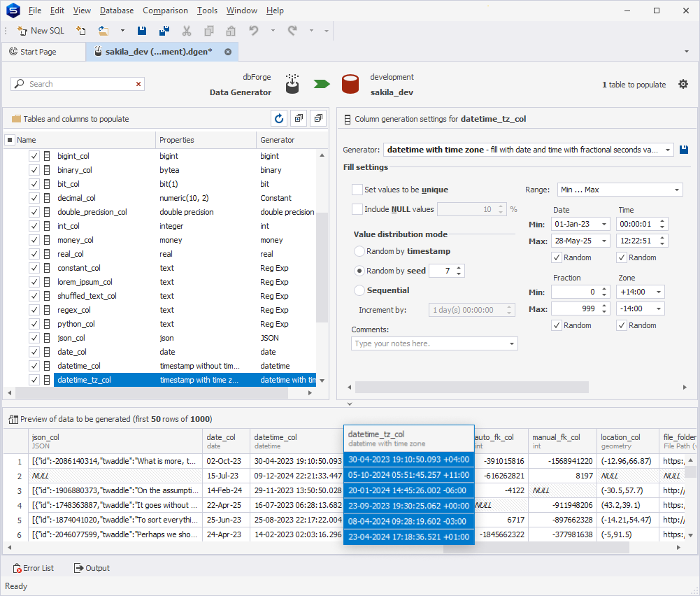Click the Undo arrow in toolbar
This screenshot has height=596, width=700.
coord(254,31)
